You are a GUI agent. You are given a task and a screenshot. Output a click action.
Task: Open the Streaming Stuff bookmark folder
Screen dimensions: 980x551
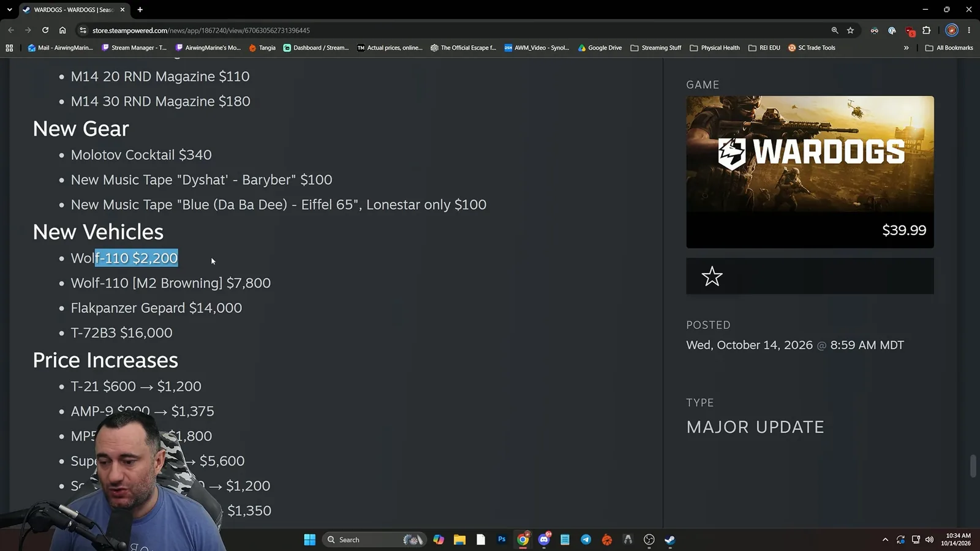click(655, 48)
